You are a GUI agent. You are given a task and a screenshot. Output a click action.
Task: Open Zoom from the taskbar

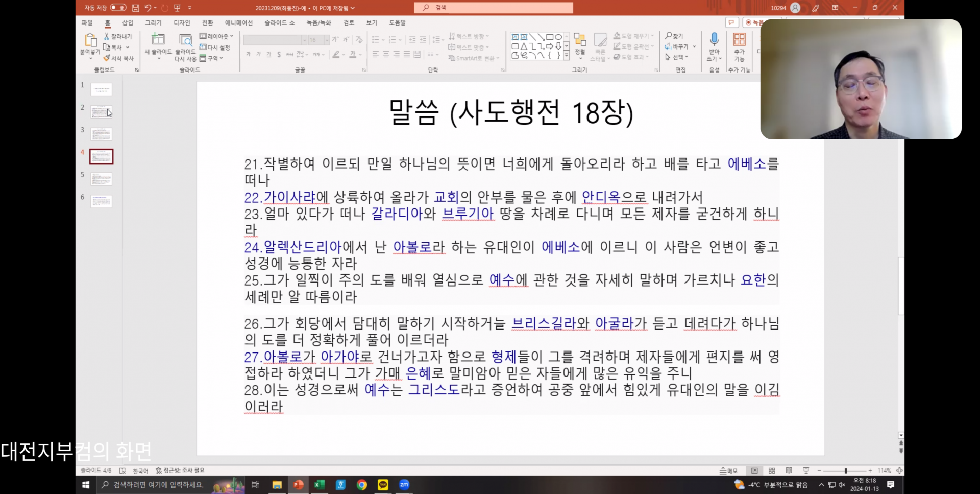[x=404, y=485]
